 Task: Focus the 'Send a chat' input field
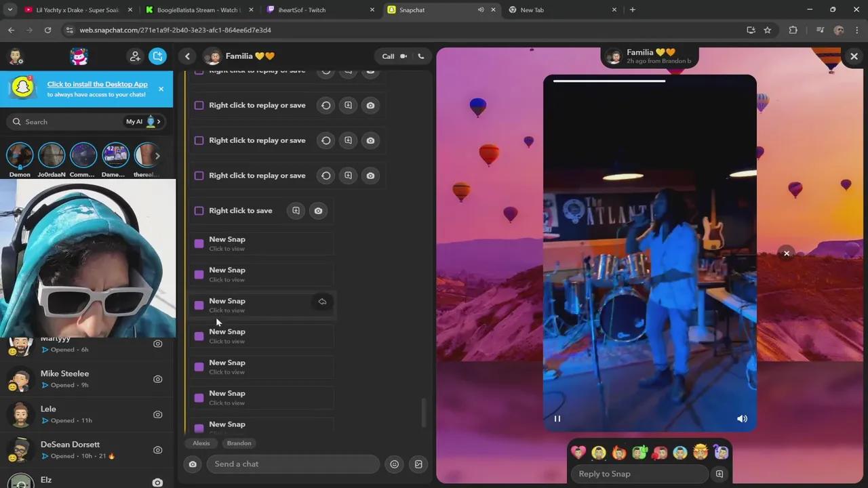pos(293,464)
